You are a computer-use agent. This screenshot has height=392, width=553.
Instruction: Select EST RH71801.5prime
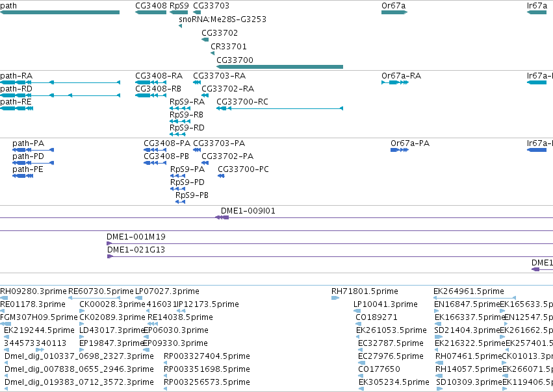365,291
